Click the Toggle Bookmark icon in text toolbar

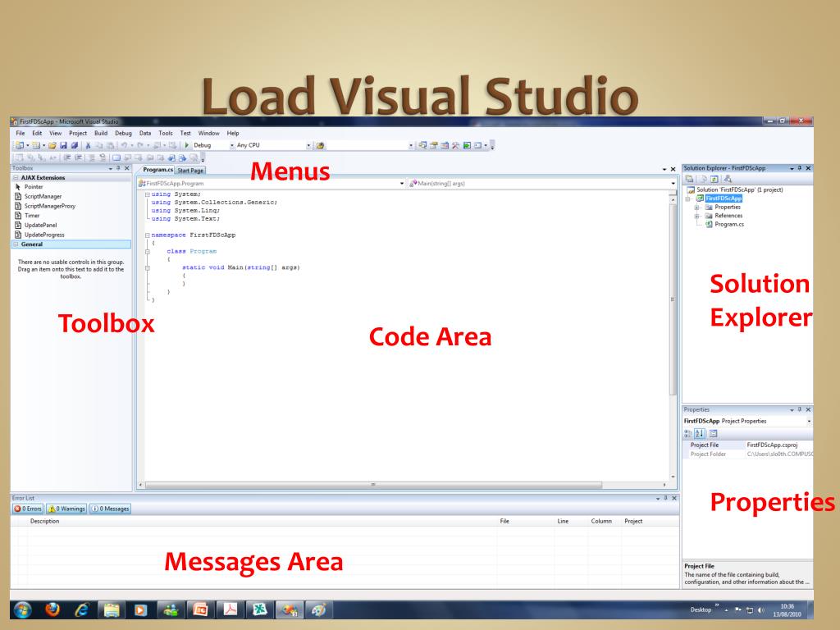(x=116, y=157)
